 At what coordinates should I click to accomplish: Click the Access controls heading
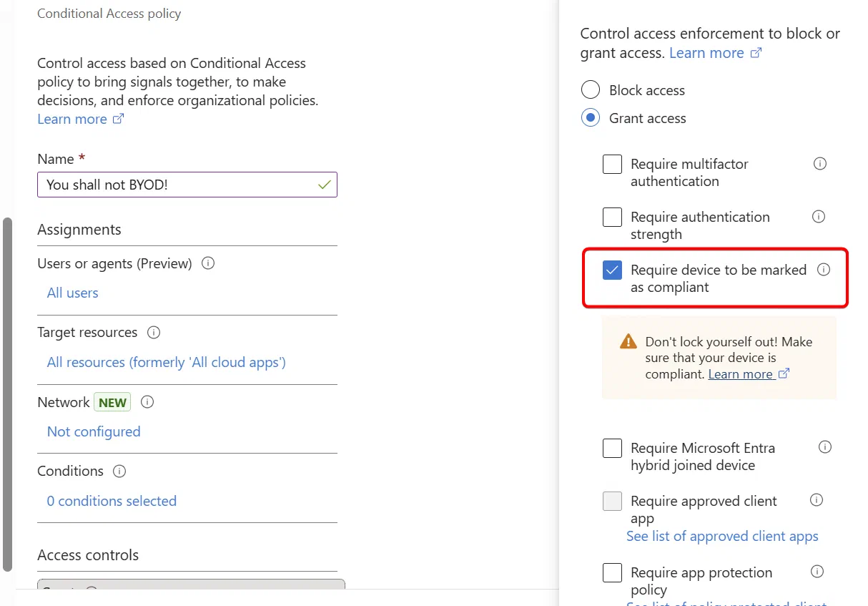click(x=88, y=555)
